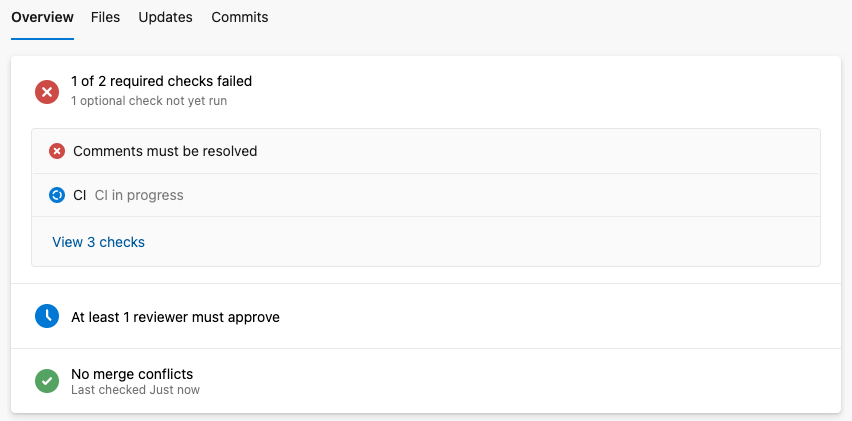Switch to the Files tab
Viewport: 852px width, 421px height.
point(105,17)
